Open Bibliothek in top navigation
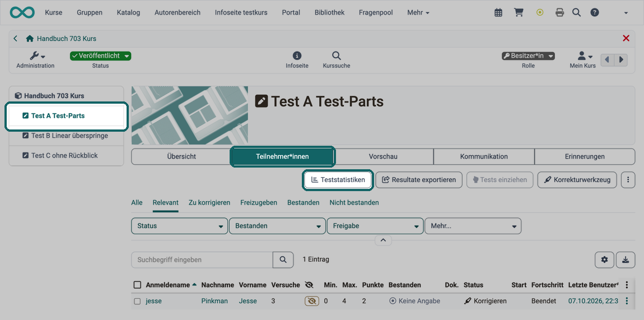The image size is (644, 320). point(329,13)
